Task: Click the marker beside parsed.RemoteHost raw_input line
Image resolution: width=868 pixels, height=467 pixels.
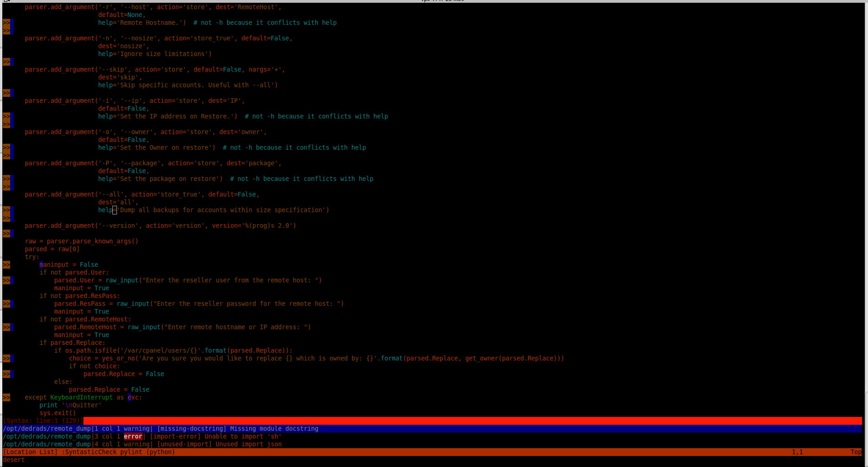Action: 6,327
